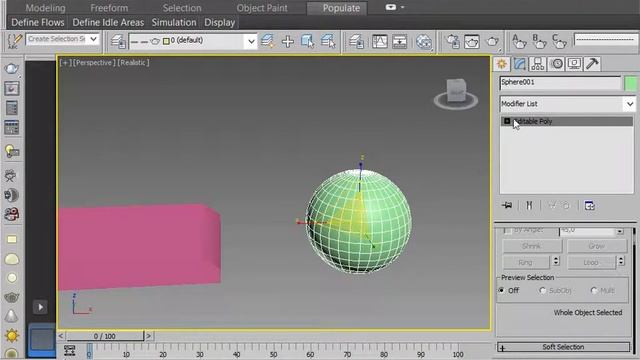Switch to the Modeling ribbon tab
640x360 pixels.
tap(45, 8)
